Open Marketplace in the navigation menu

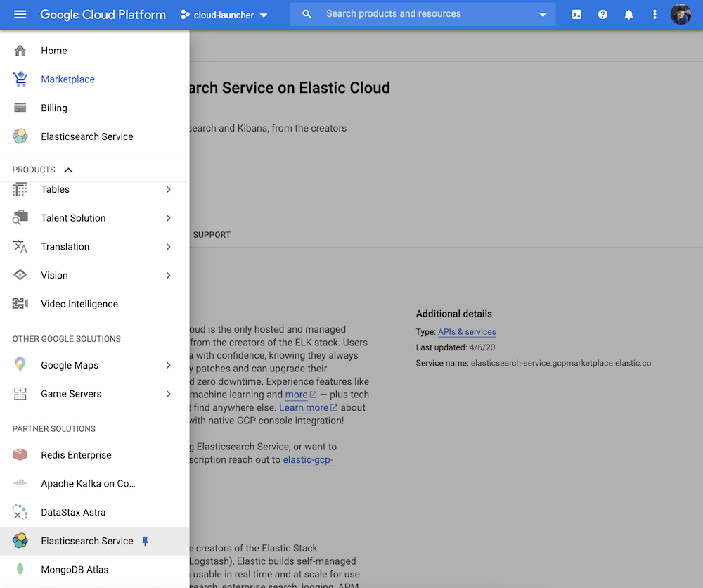point(95,79)
